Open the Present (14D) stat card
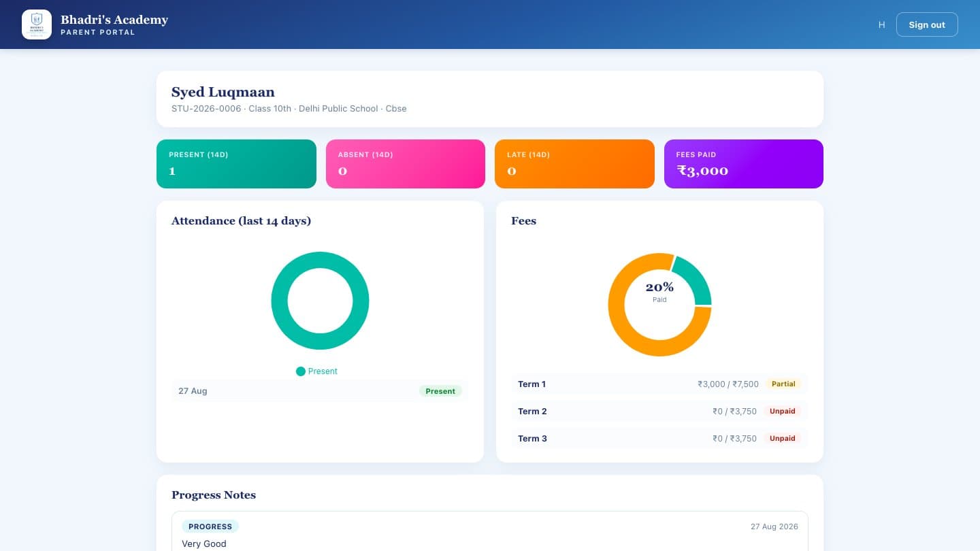 [x=236, y=164]
